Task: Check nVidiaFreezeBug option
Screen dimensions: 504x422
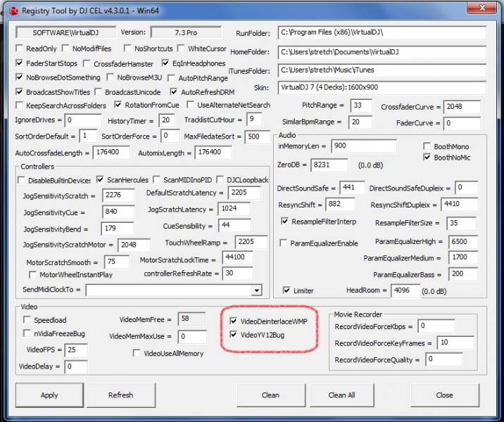Action: click(x=27, y=333)
